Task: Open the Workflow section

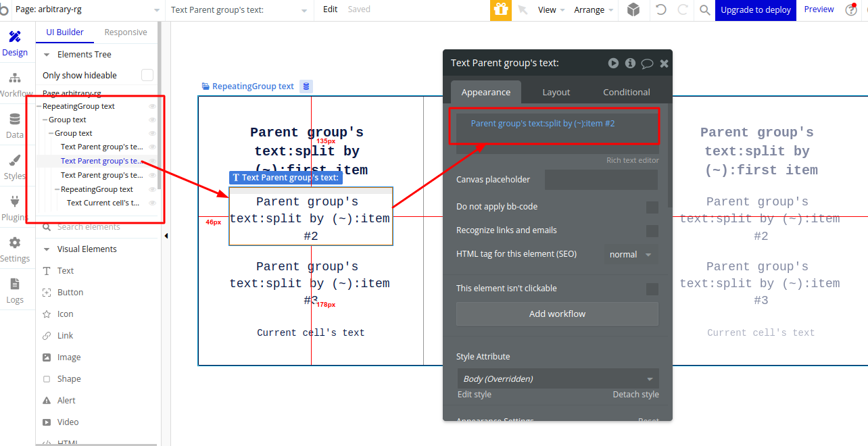Action: click(15, 84)
